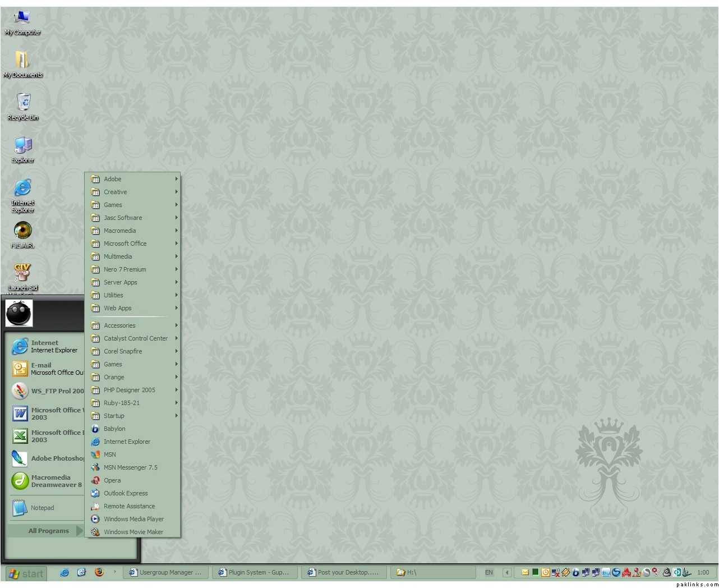
Task: Show hidden system tray icons arrow
Action: pos(507,572)
